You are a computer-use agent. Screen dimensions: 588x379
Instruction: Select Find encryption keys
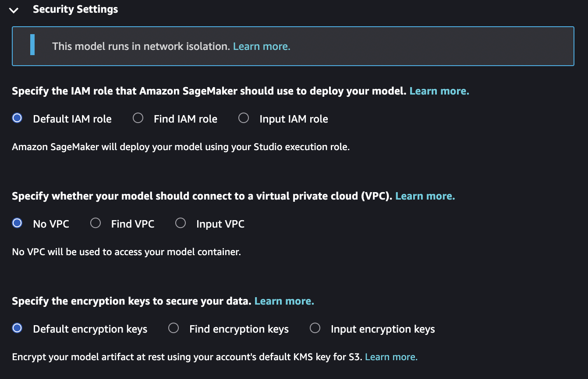pos(174,328)
